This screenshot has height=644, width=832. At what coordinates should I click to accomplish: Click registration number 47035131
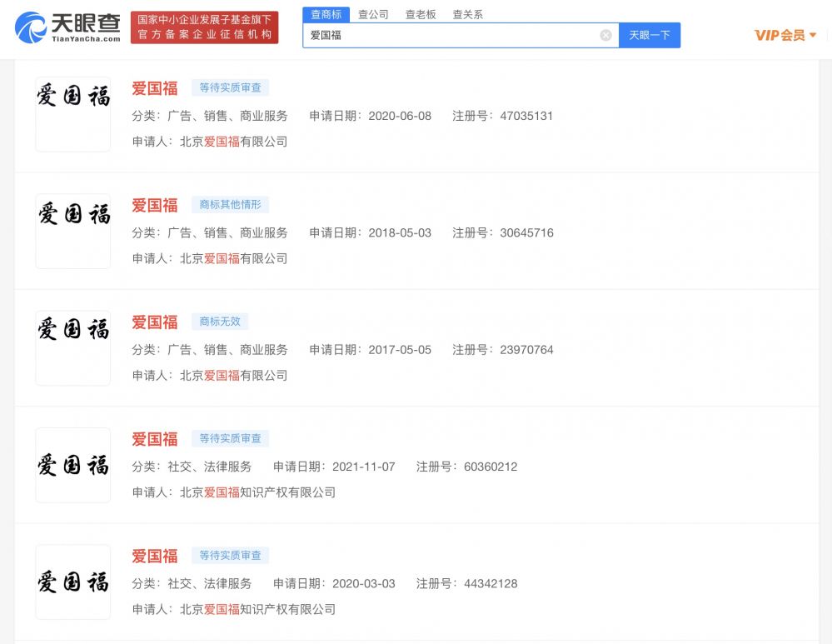coord(526,116)
